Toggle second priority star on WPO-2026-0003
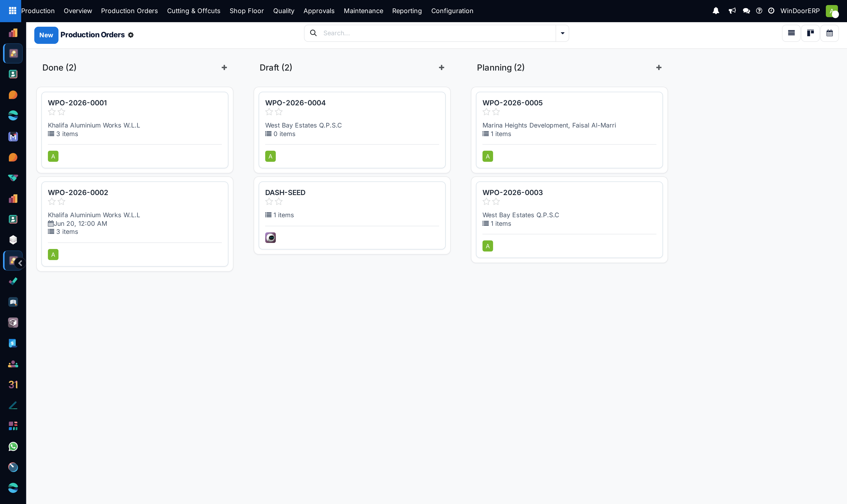The height and width of the screenshot is (504, 847). [x=496, y=201]
